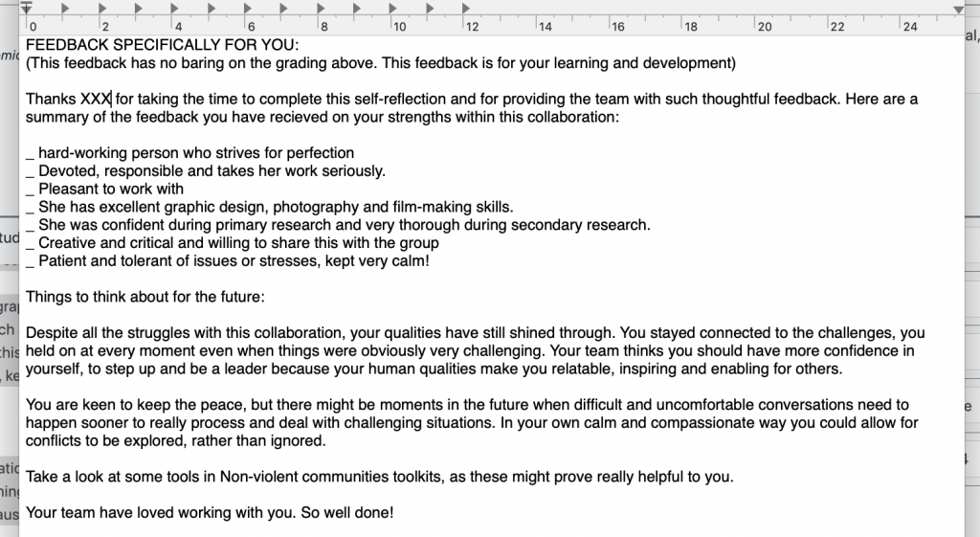Select the left indent marker at ruler 0

[x=26, y=8]
